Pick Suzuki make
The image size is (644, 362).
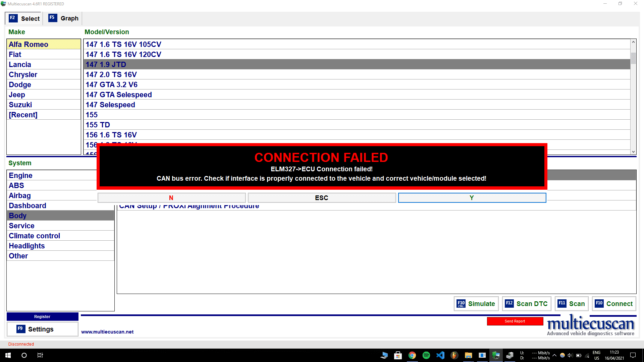tap(44, 105)
